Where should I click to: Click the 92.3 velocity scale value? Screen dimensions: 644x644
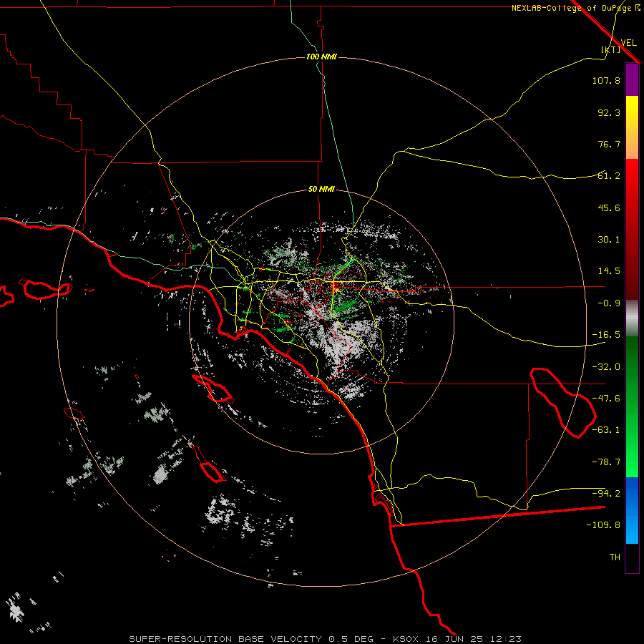click(609, 112)
